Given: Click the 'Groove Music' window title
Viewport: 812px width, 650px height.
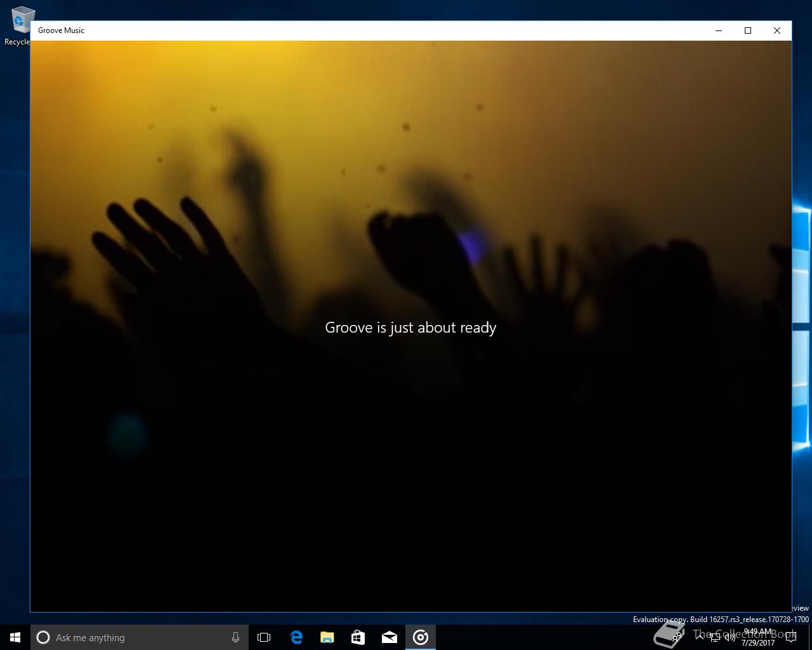Looking at the screenshot, I should (x=61, y=30).
